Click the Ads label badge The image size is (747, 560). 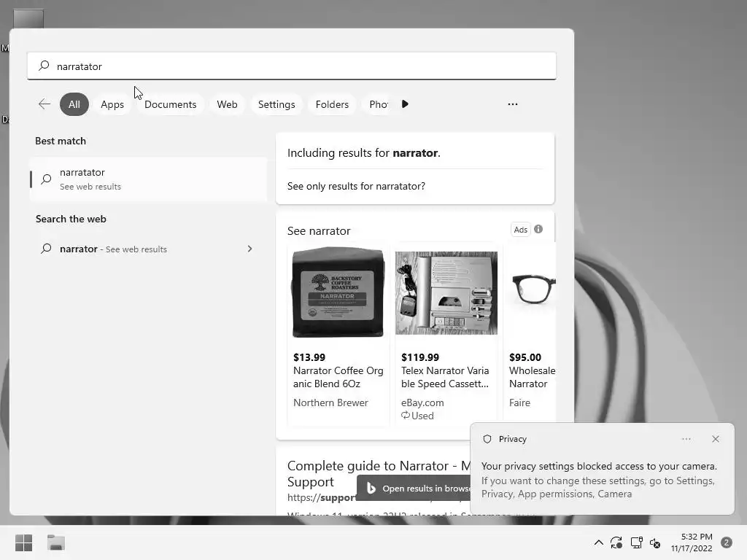(x=521, y=230)
